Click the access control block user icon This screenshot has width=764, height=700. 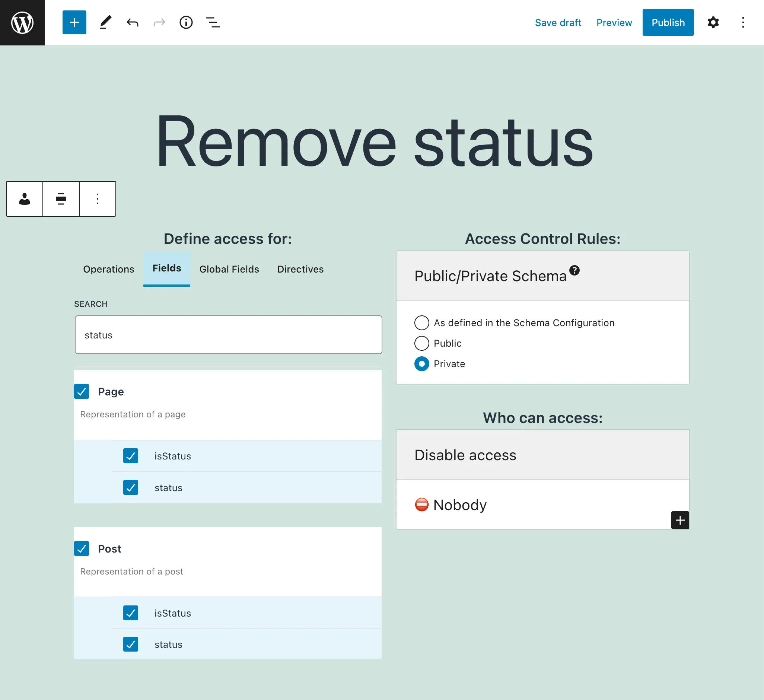25,198
